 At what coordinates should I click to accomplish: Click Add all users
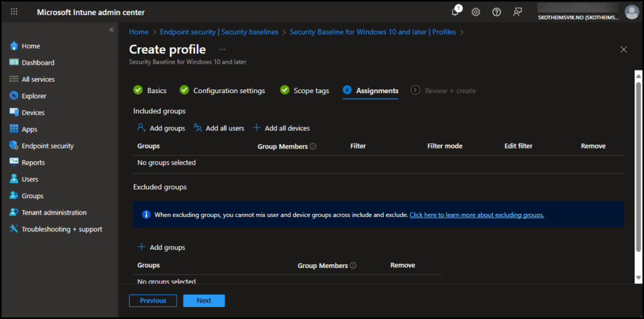(219, 128)
